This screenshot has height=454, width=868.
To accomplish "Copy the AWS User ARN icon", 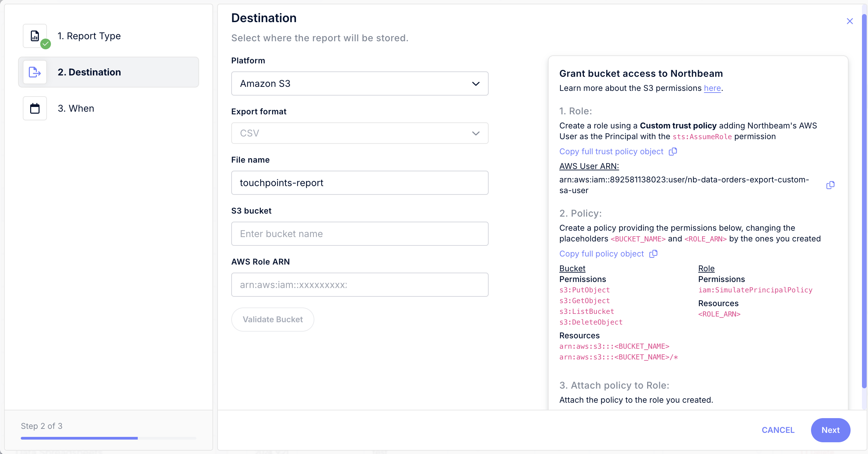I will coord(830,185).
